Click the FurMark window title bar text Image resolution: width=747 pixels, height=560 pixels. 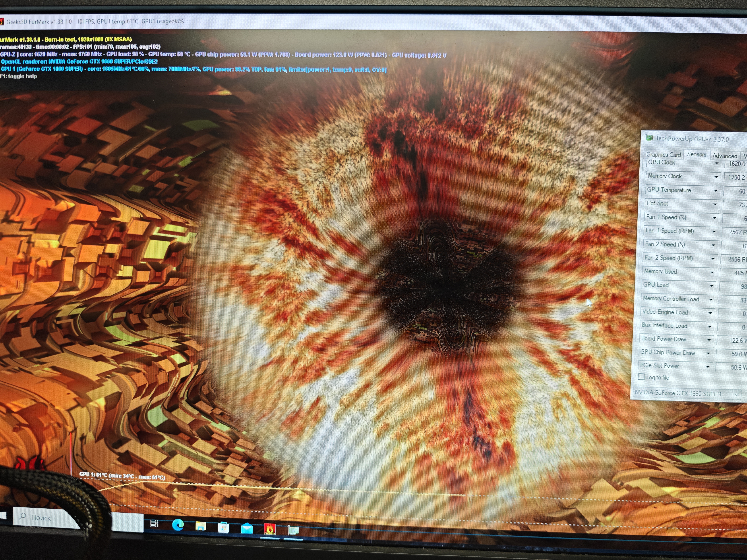(95, 22)
